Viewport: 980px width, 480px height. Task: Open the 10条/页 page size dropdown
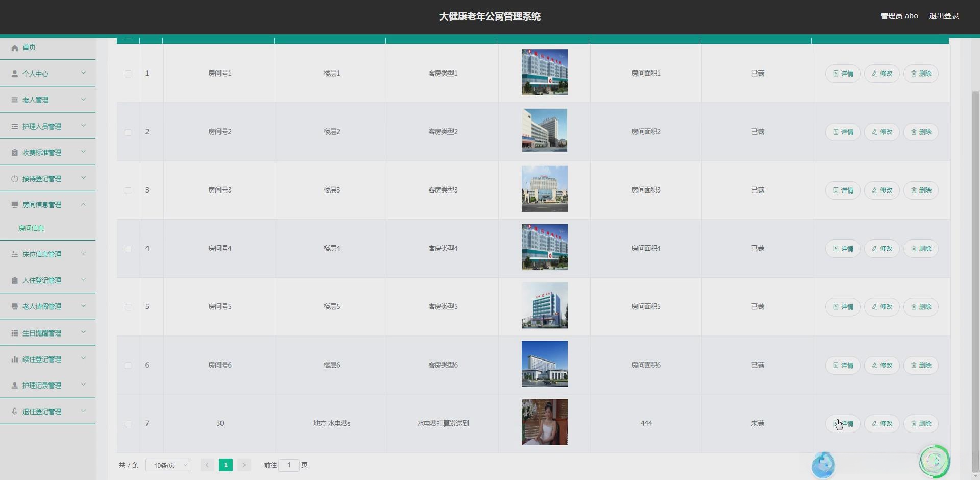[x=168, y=465]
